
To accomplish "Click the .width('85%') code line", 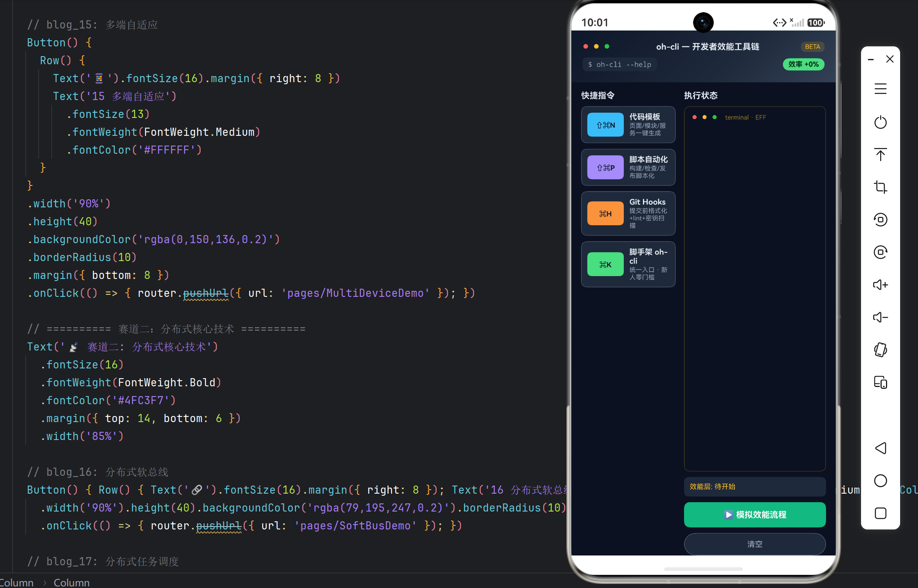I will pyautogui.click(x=82, y=436).
